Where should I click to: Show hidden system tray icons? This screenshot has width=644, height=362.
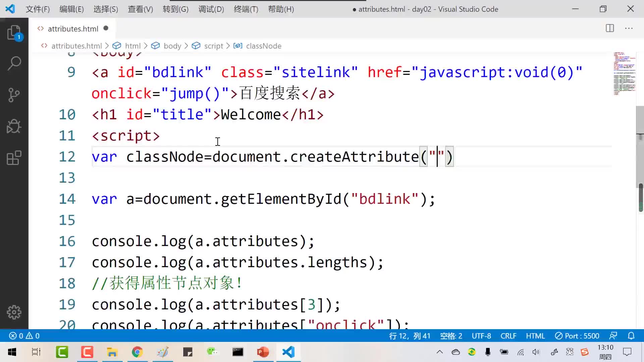(440, 352)
